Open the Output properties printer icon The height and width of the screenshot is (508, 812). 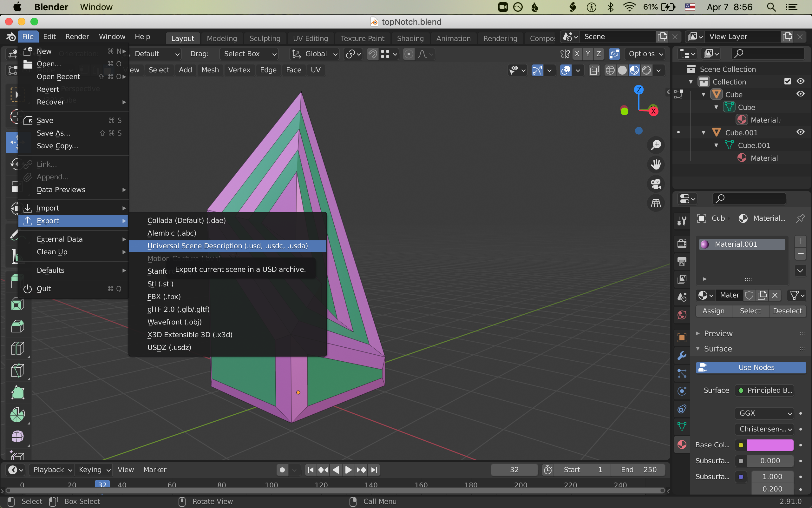click(682, 261)
